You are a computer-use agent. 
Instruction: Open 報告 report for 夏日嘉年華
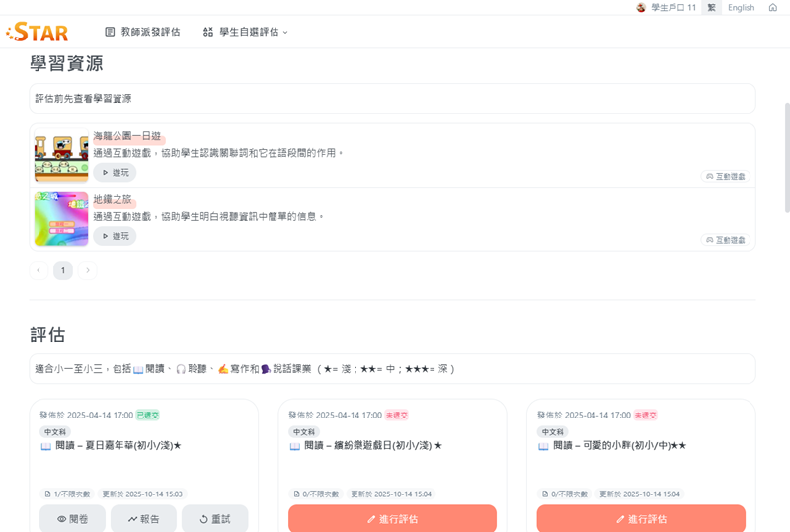(x=144, y=519)
